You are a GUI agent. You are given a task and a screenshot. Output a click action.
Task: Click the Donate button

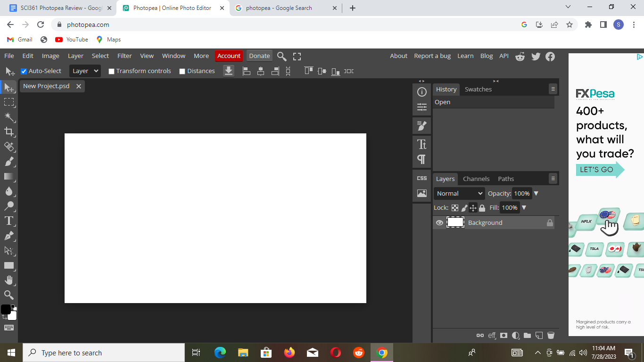(x=259, y=56)
